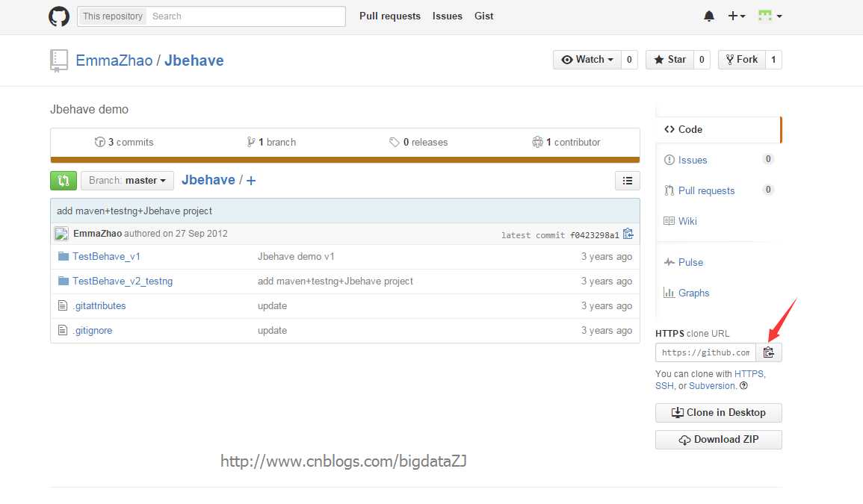863x504 pixels.
Task: Open the plus create-new dropdown
Action: coord(737,16)
